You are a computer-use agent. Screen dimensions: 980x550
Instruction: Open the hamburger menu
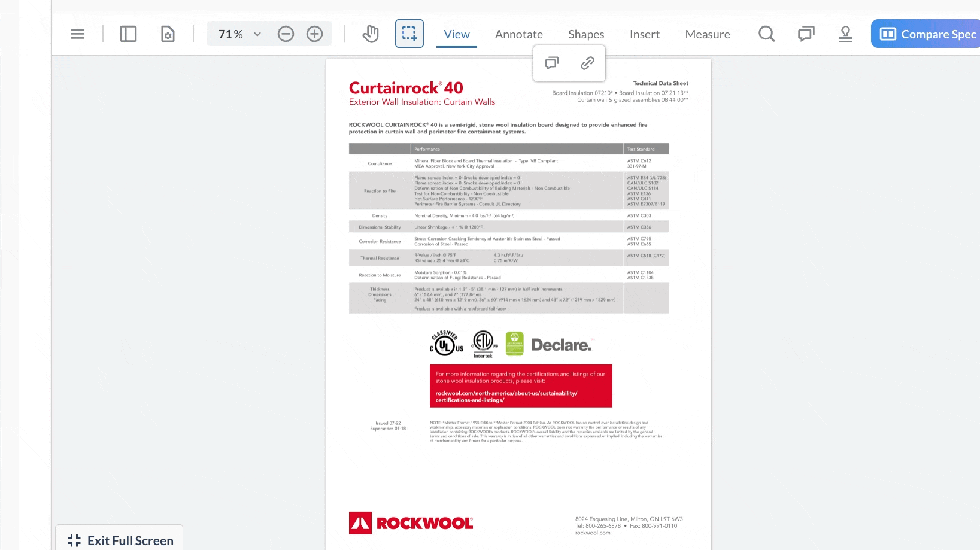coord(77,34)
